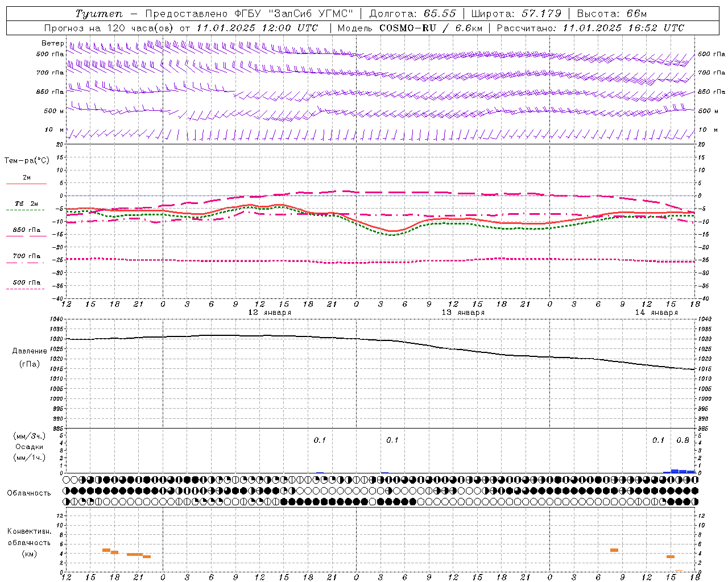Click the 0.8 precipitation value

682,440
